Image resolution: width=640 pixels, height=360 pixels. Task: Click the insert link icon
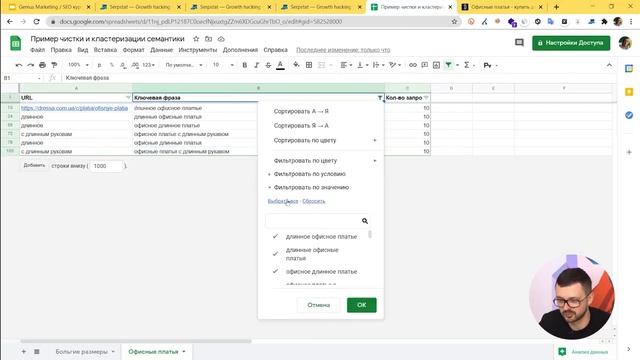click(x=413, y=65)
